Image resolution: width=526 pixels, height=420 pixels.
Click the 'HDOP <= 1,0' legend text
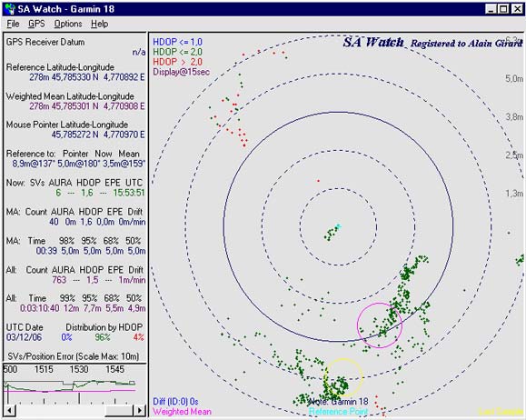click(x=177, y=42)
